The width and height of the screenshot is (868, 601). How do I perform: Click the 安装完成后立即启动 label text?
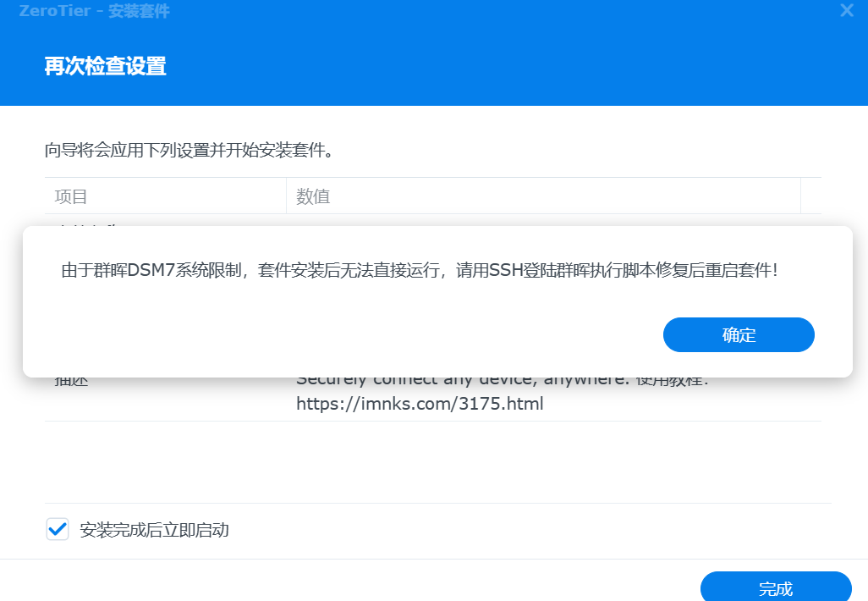pos(154,531)
